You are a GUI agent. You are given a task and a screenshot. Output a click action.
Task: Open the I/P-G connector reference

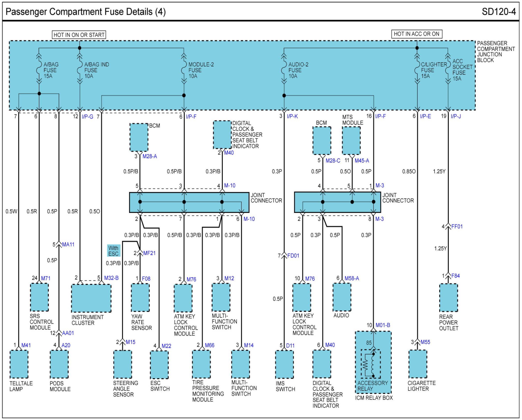(87, 117)
